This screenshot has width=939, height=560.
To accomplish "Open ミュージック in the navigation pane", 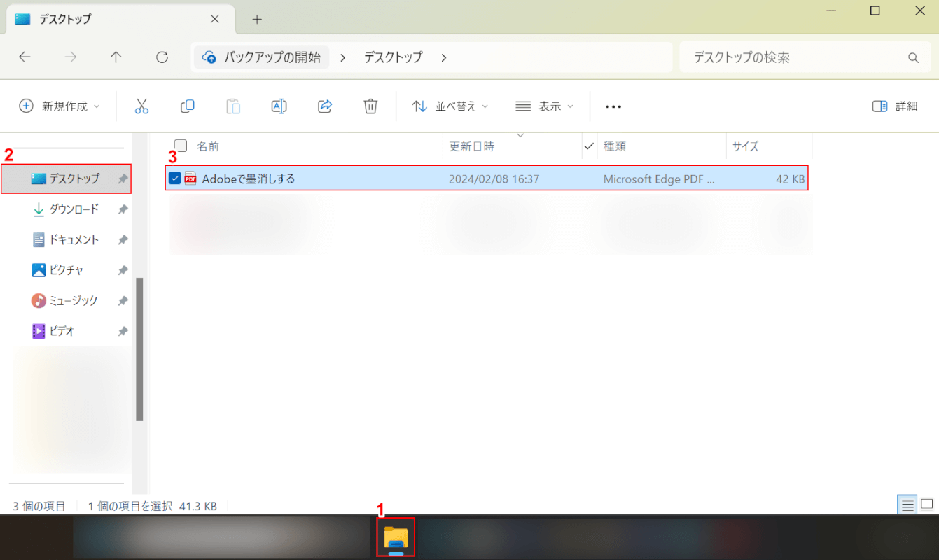I will click(66, 301).
